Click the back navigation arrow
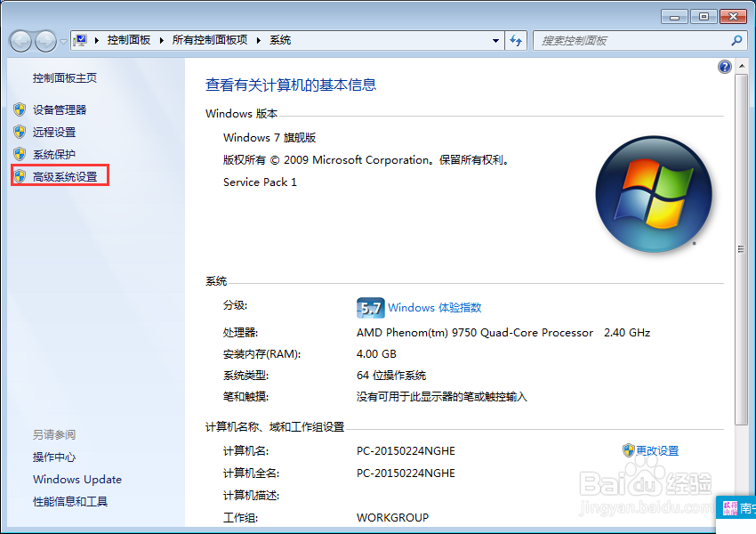 tap(20, 40)
